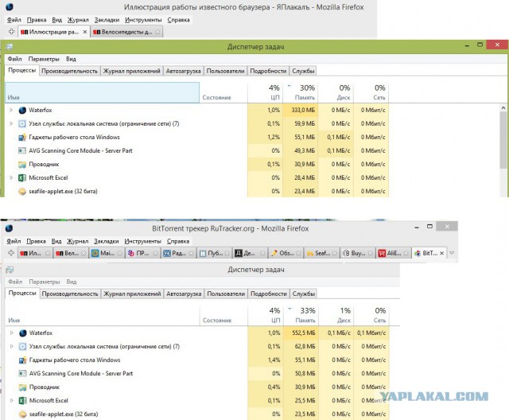This screenshot has height=420, width=509.
Task: Click Microsoft Excel icon in 25,5 МБ row
Action: [x=22, y=401]
